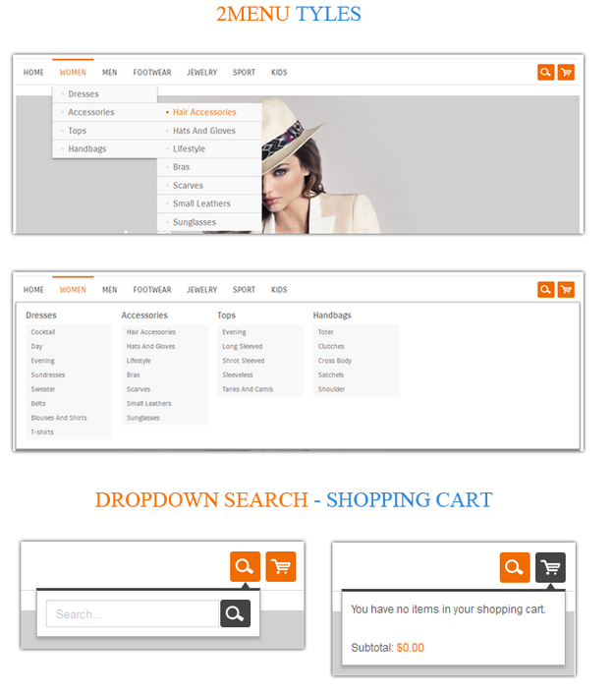
Task: Click the search icon in the mega menu bar
Action: tap(545, 289)
